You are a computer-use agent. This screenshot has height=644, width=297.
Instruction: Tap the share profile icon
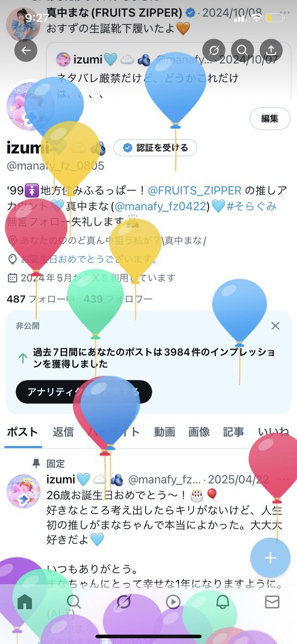click(x=271, y=50)
